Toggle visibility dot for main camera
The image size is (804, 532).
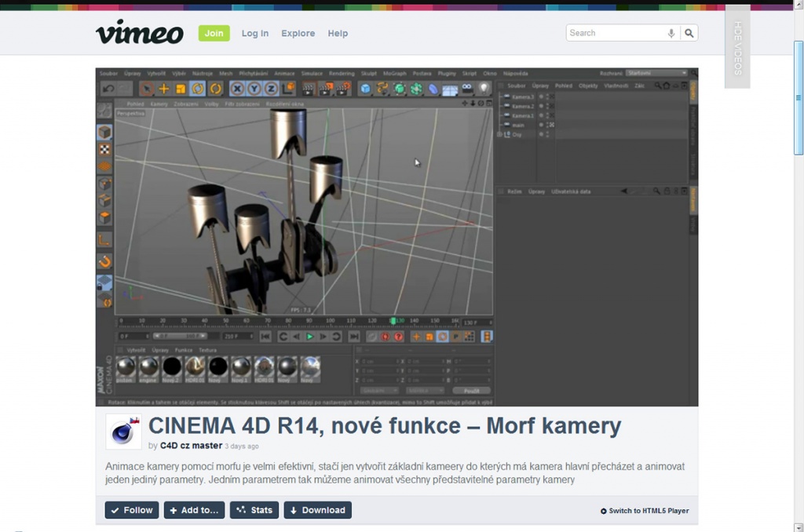(541, 125)
